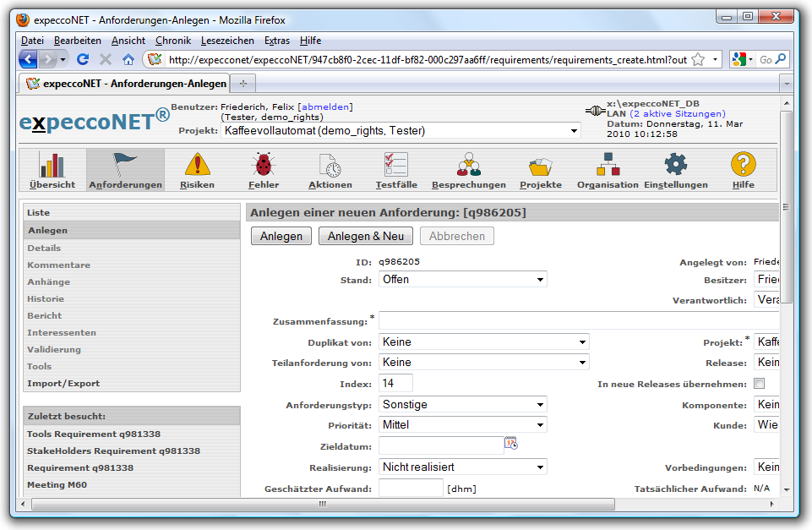Open the Lesezeichen menu

pyautogui.click(x=227, y=41)
